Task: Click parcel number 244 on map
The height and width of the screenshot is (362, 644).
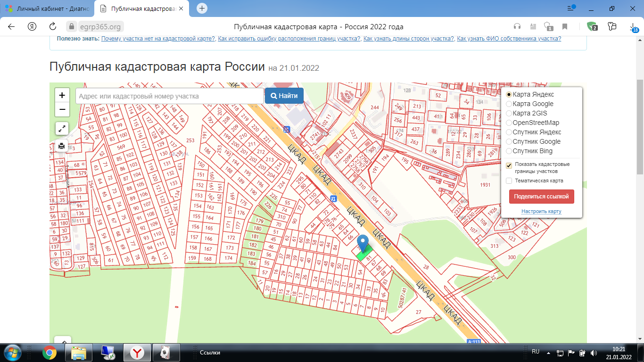Action: (375, 107)
